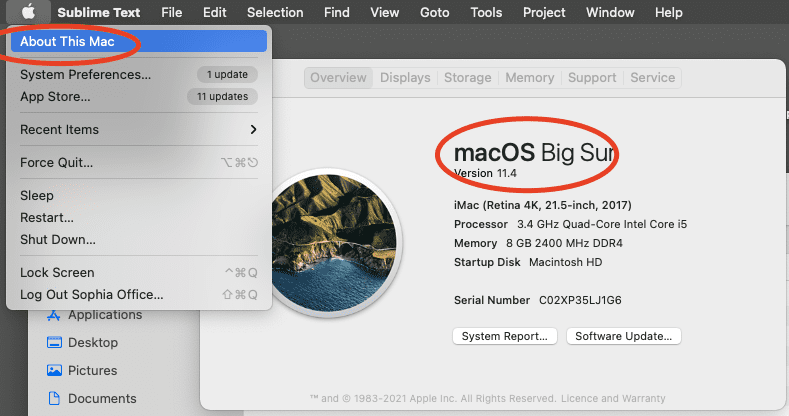789x416 pixels.
Task: Open the Tools menu
Action: (486, 12)
